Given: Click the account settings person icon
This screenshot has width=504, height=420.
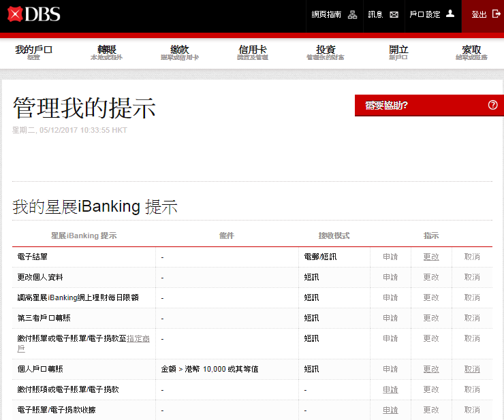Looking at the screenshot, I should click(x=450, y=14).
